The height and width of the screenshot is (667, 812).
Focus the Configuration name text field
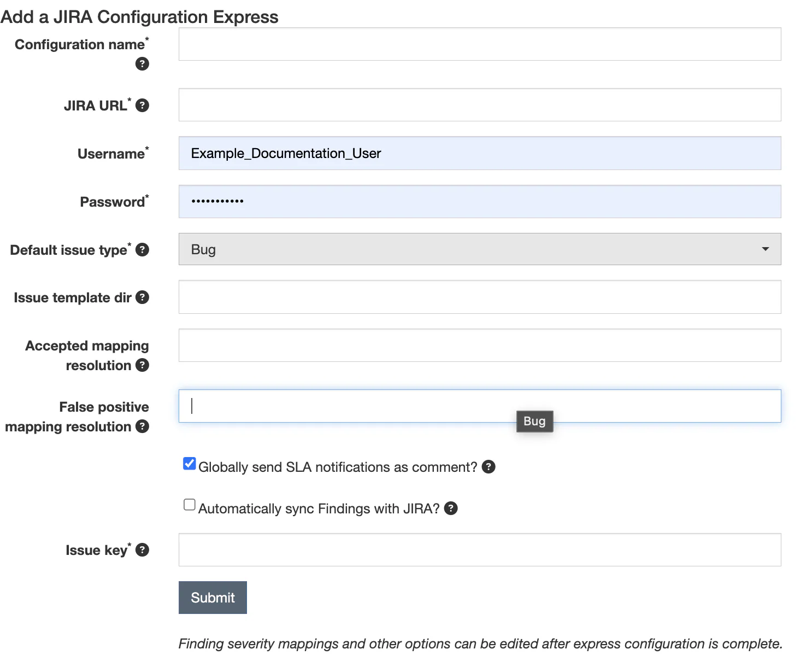click(x=479, y=44)
